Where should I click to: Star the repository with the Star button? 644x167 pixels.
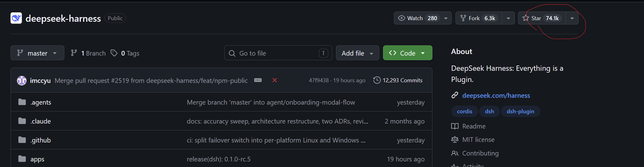click(x=542, y=18)
